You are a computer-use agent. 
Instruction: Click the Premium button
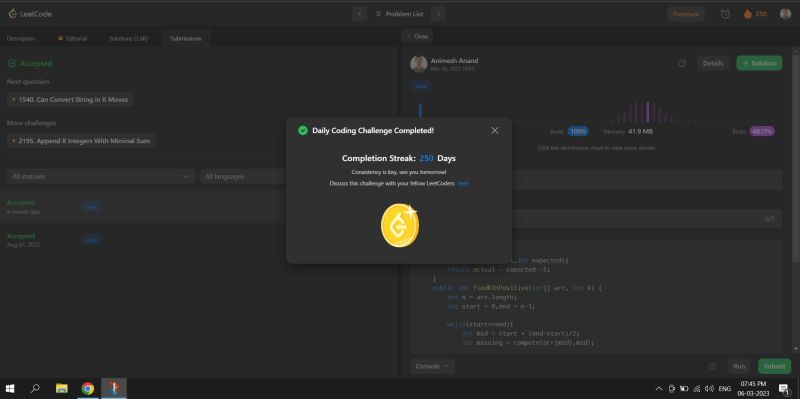(x=686, y=14)
